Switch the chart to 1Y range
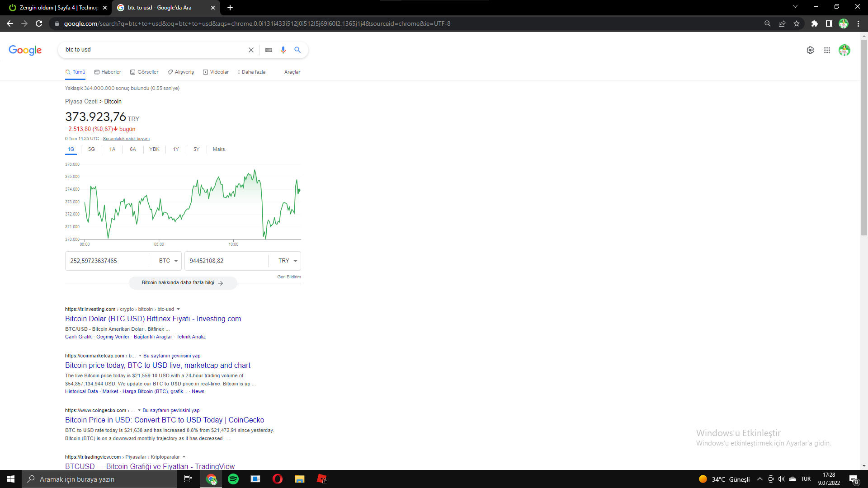The image size is (868, 488). pyautogui.click(x=176, y=149)
